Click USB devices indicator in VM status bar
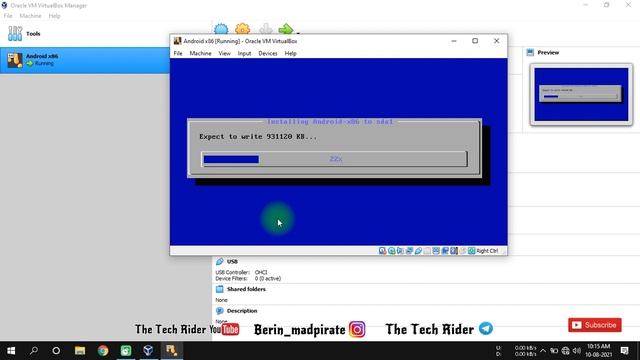The image size is (640, 360). point(418,251)
